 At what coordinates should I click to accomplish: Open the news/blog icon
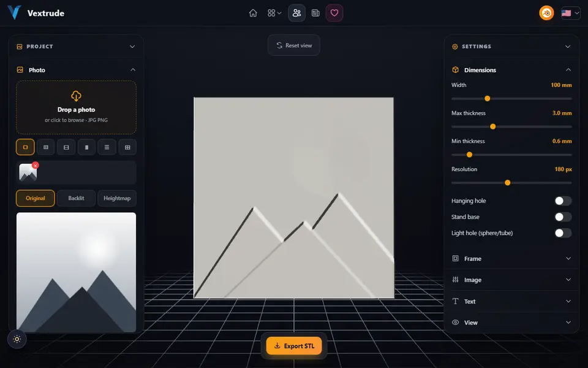coord(316,13)
